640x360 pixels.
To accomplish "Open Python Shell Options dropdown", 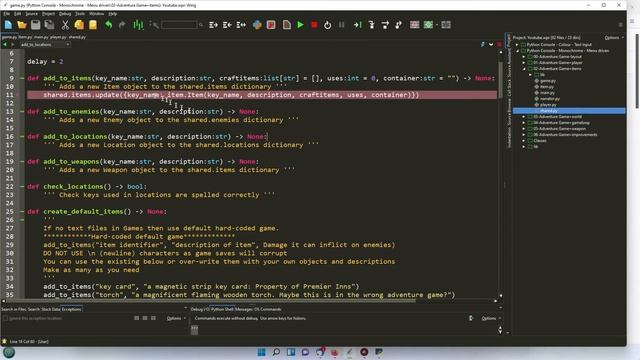I will coord(491,318).
